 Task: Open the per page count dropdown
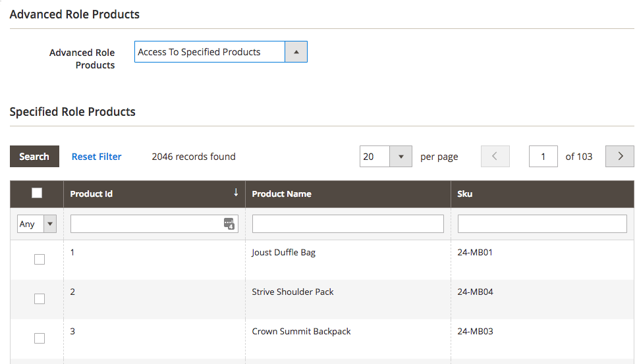(385, 157)
